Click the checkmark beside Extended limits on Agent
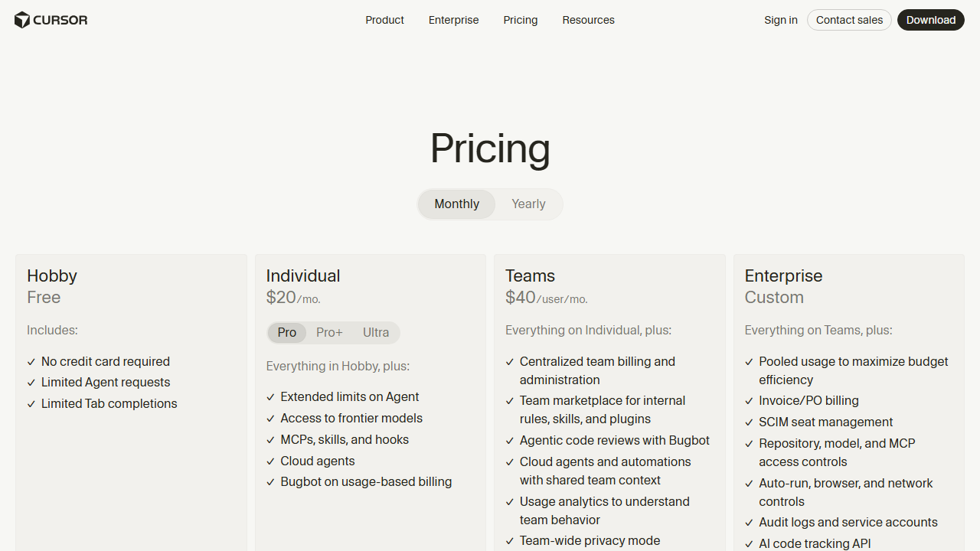 coord(270,397)
